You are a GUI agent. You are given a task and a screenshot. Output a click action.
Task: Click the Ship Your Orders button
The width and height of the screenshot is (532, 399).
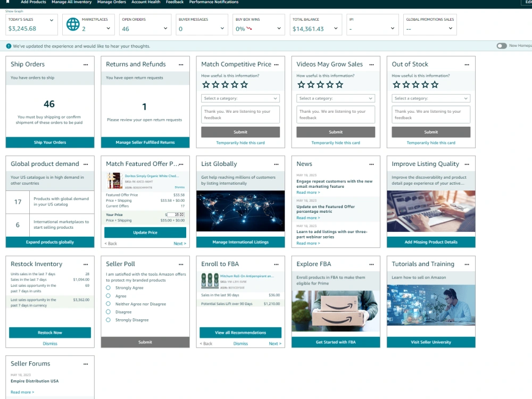coord(50,143)
